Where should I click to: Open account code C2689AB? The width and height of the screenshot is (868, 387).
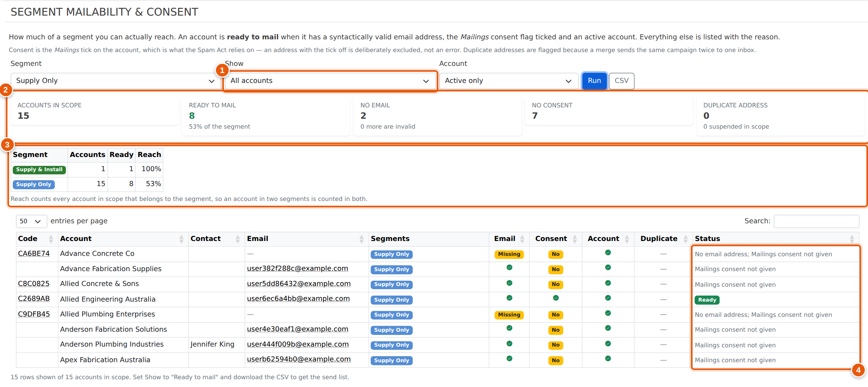(34, 299)
